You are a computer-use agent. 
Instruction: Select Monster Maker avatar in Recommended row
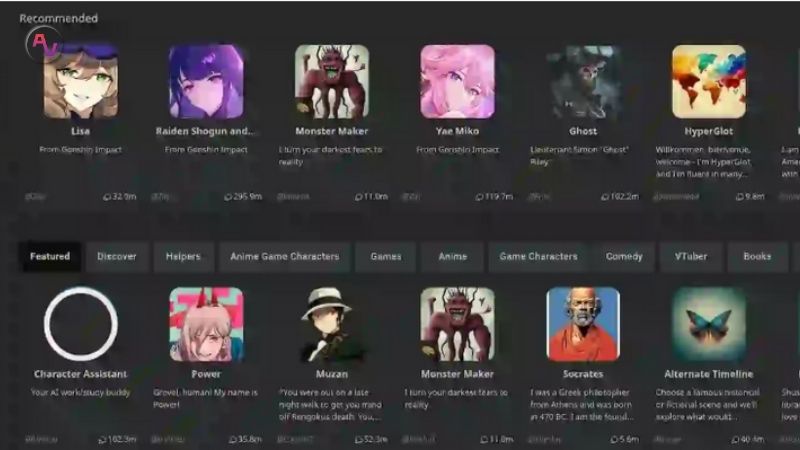click(x=332, y=82)
